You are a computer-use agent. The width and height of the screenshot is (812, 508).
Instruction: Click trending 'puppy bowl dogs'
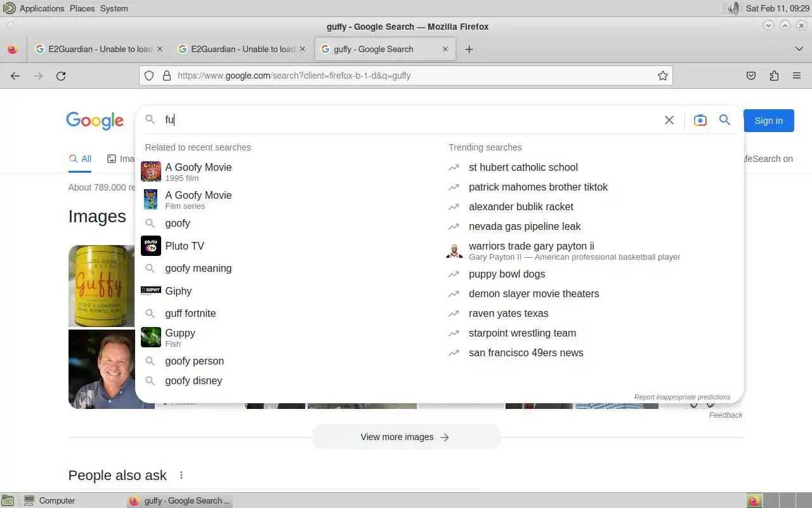(x=507, y=274)
